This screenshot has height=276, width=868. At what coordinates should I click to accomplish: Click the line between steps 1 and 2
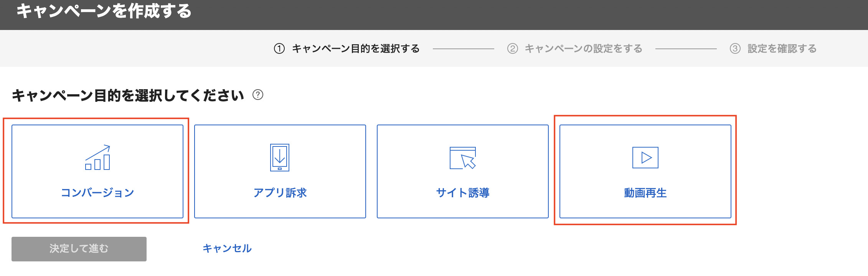click(x=463, y=49)
